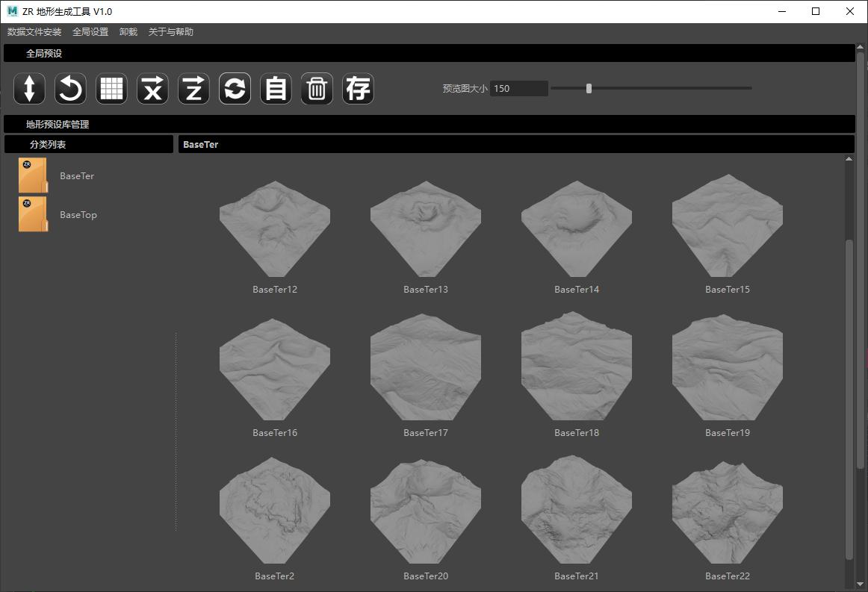
Task: Click the 预览图大小 value field
Action: 518,88
